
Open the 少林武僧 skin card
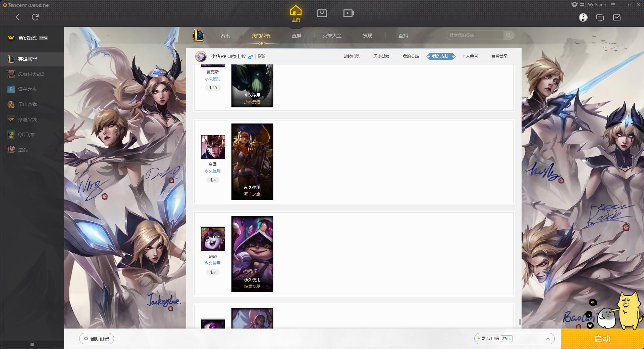(x=252, y=86)
